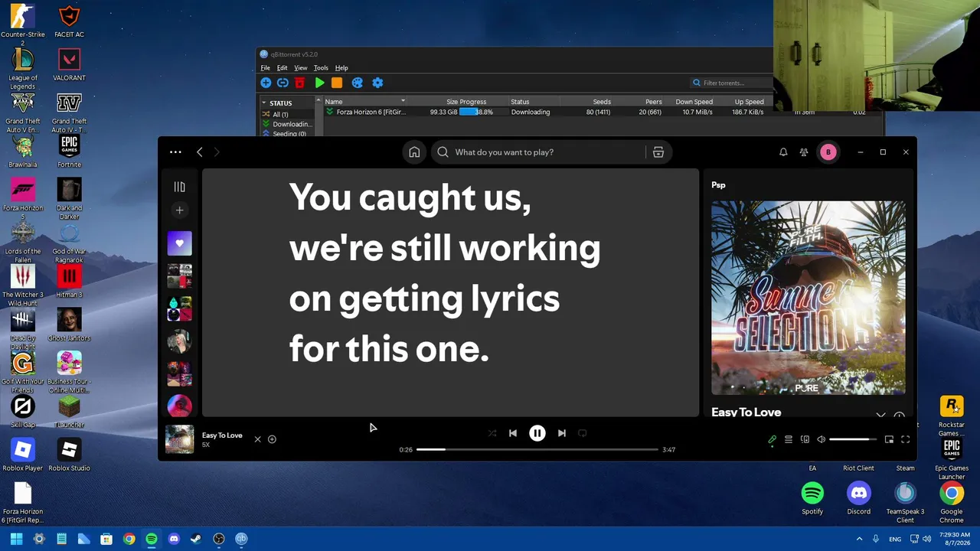Sort torrents by Name column

tap(364, 102)
